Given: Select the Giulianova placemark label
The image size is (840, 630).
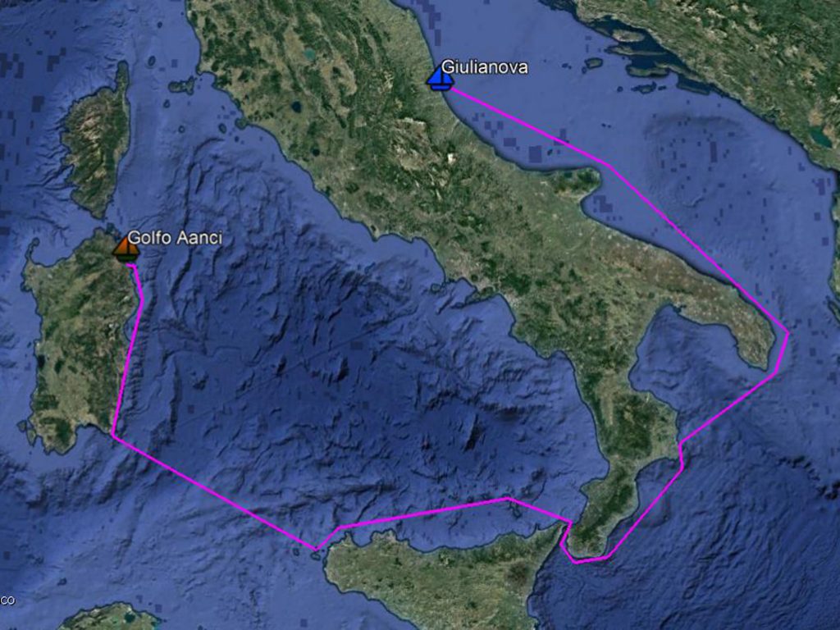Looking at the screenshot, I should point(485,67).
